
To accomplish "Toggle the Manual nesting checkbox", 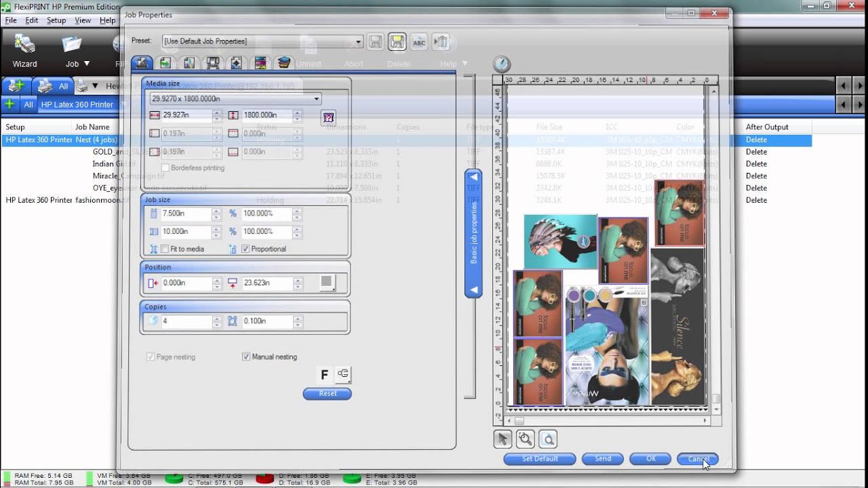I will pos(246,357).
